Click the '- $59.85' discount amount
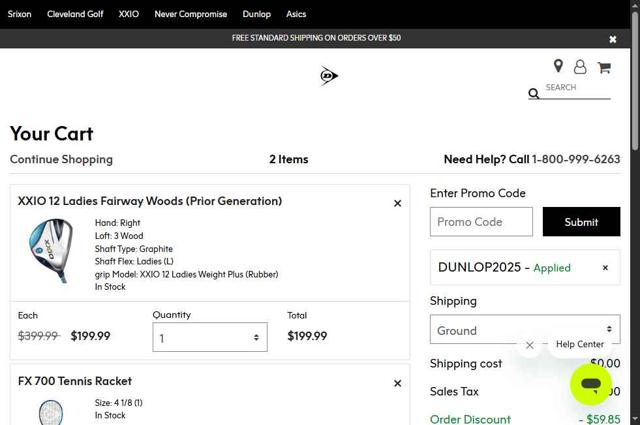The image size is (640, 425). 599,419
